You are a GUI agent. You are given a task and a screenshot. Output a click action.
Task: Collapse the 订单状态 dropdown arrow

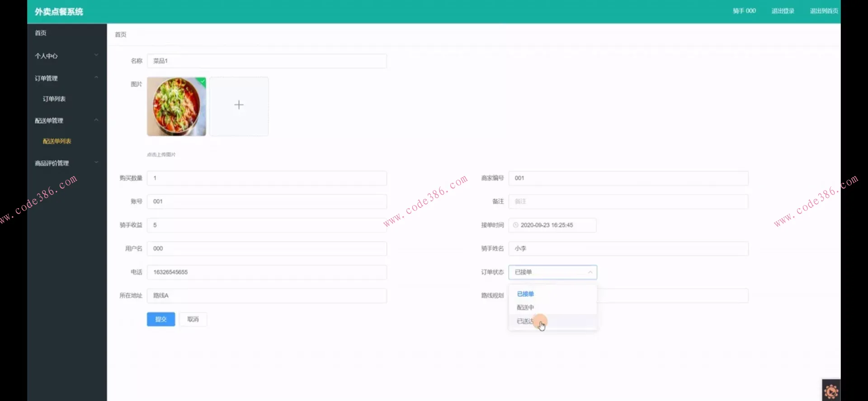point(590,272)
